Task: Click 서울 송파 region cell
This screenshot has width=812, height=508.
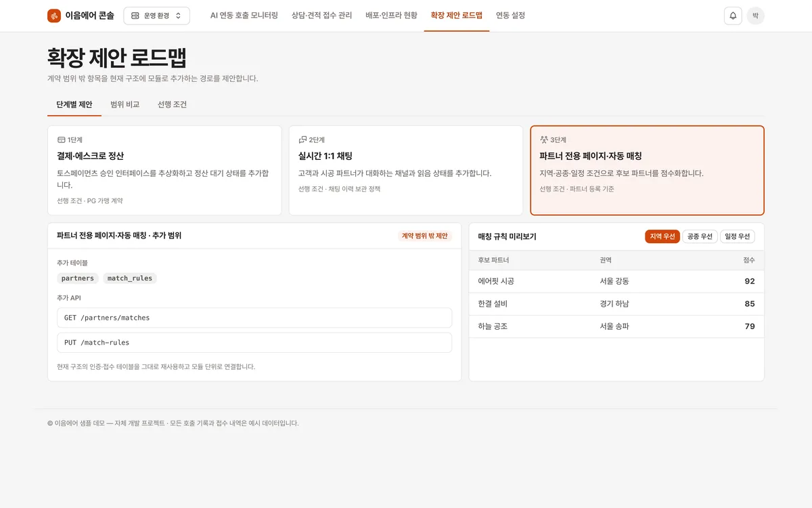Action: (614, 326)
